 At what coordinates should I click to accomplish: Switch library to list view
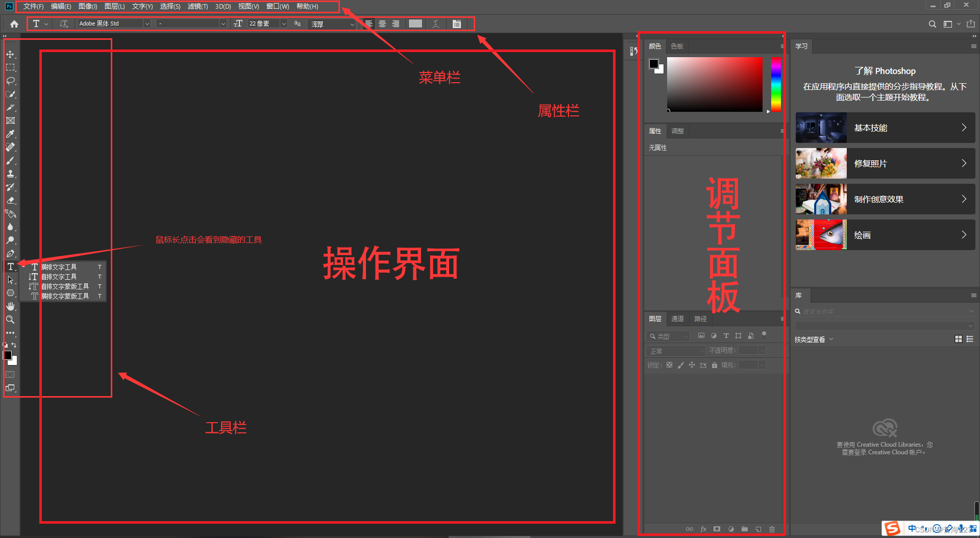[x=970, y=339]
